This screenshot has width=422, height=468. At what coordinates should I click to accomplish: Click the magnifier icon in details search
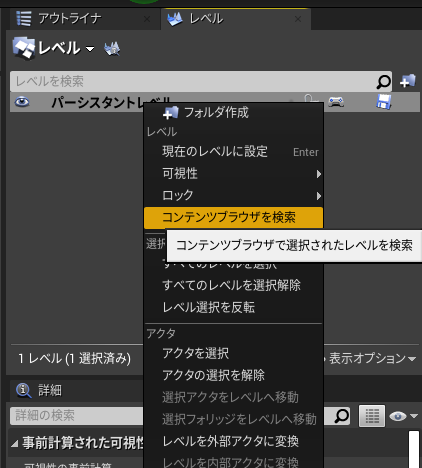[x=342, y=416]
